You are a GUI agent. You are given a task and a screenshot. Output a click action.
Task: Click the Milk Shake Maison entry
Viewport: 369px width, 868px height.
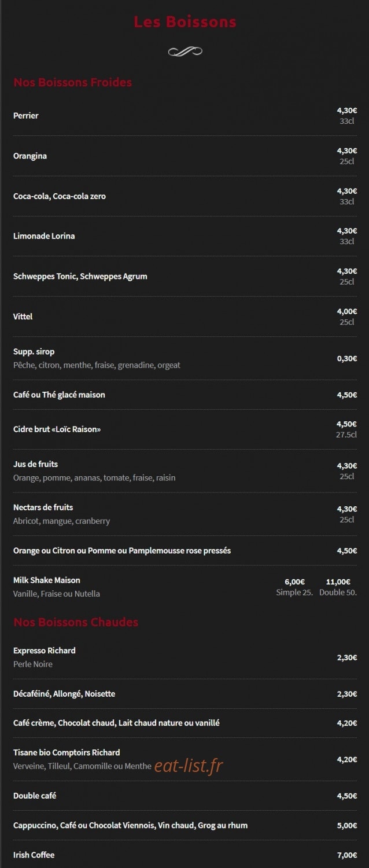tap(47, 580)
